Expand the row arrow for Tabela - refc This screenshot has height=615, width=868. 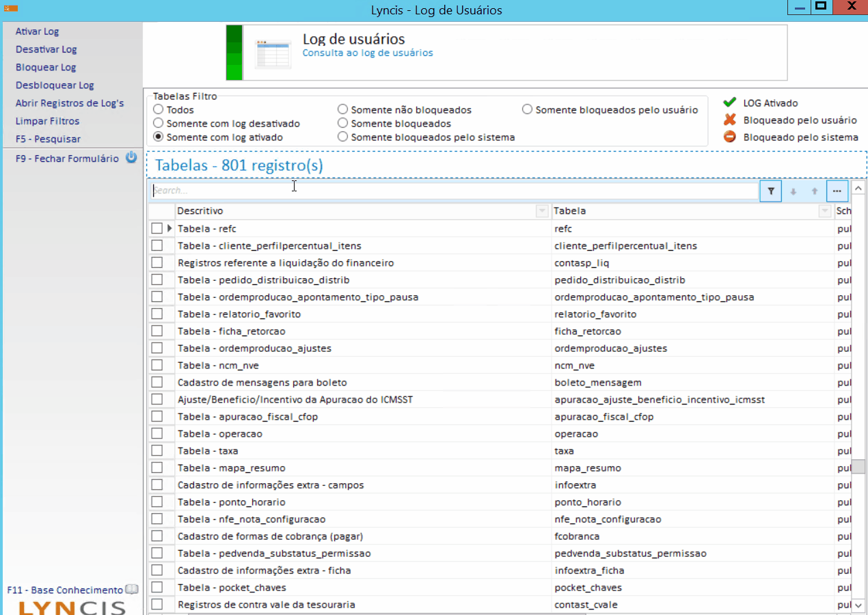coord(170,228)
